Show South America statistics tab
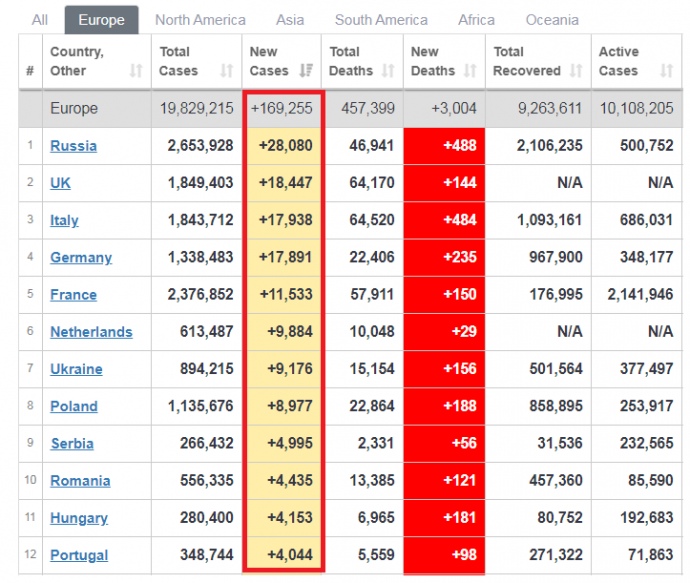The height and width of the screenshot is (583, 690). point(381,20)
